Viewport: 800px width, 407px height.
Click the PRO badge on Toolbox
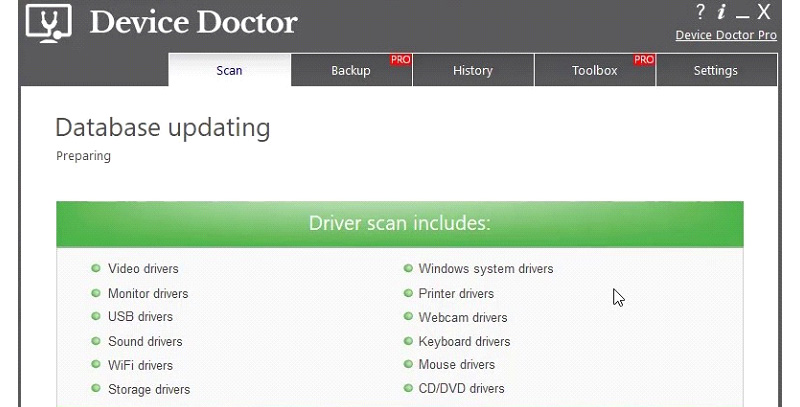click(x=644, y=60)
